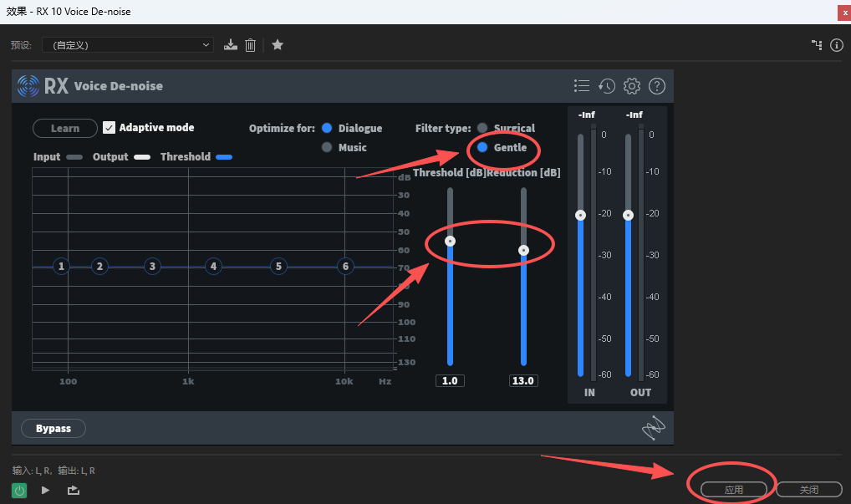This screenshot has width=851, height=504.
Task: Select Surgical filter type
Action: pos(482,128)
